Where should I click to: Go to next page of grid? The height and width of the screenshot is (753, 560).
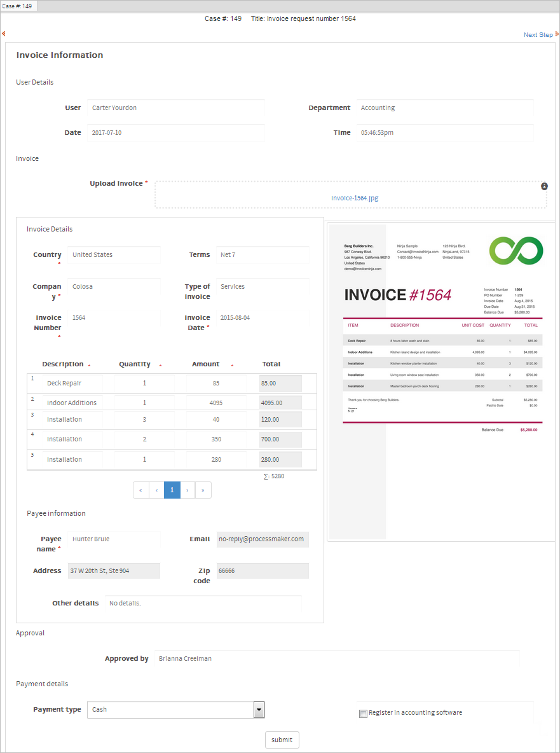click(x=188, y=490)
